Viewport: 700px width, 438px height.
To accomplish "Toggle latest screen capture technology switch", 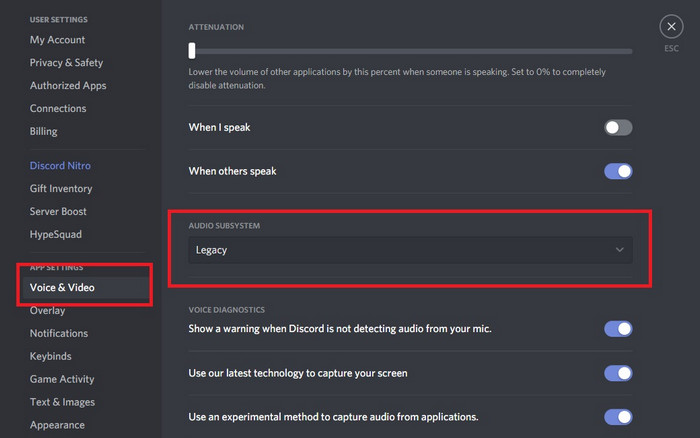I will click(x=618, y=373).
